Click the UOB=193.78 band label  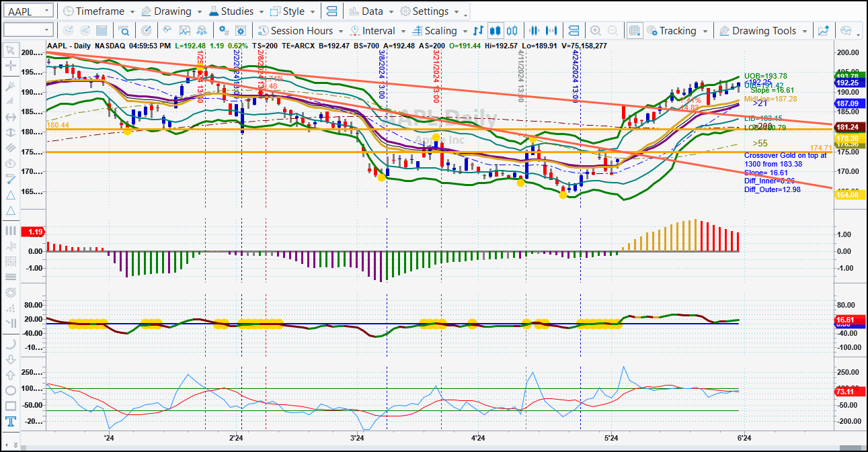click(x=765, y=76)
